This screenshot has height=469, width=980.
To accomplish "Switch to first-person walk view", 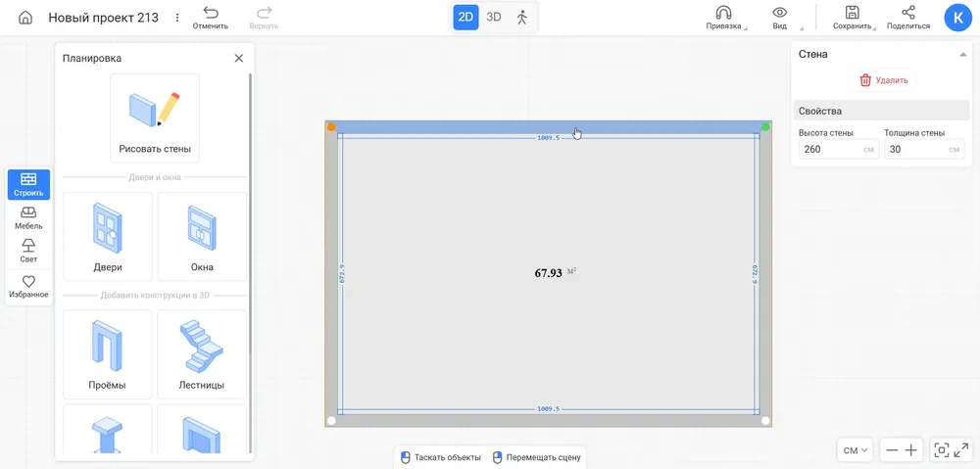I will [522, 17].
